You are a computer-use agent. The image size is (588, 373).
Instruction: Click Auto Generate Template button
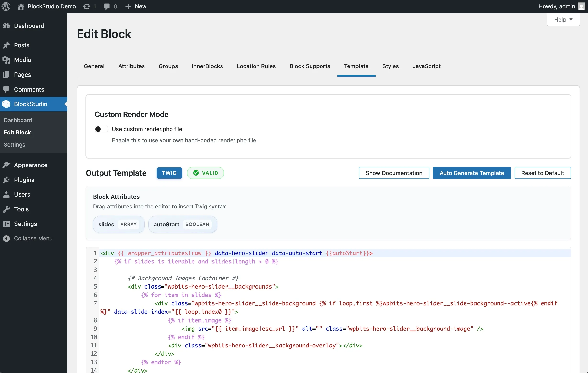point(472,173)
